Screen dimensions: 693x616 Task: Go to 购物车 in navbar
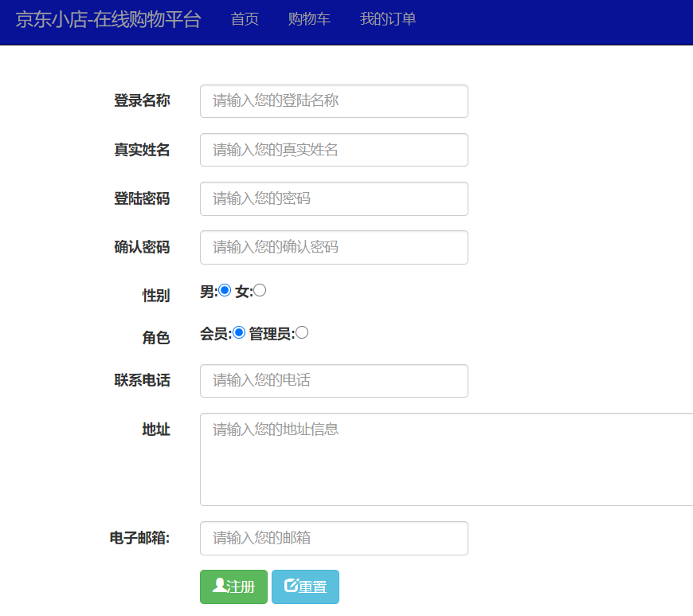309,19
